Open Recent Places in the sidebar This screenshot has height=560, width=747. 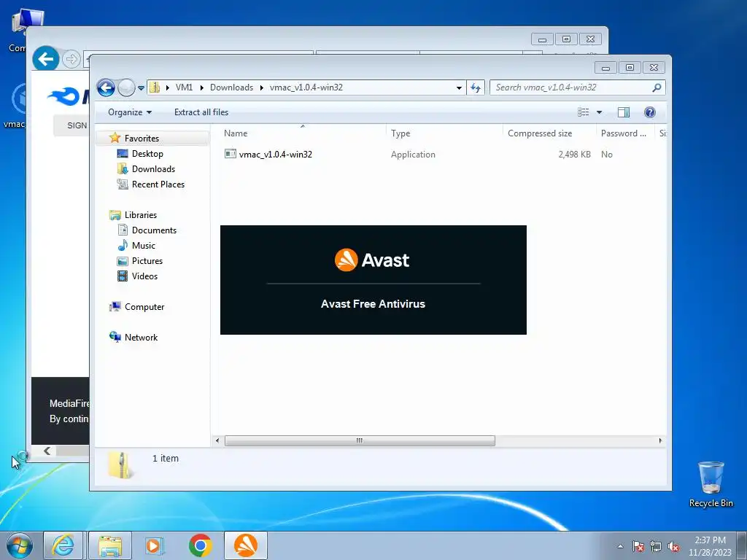coord(158,184)
